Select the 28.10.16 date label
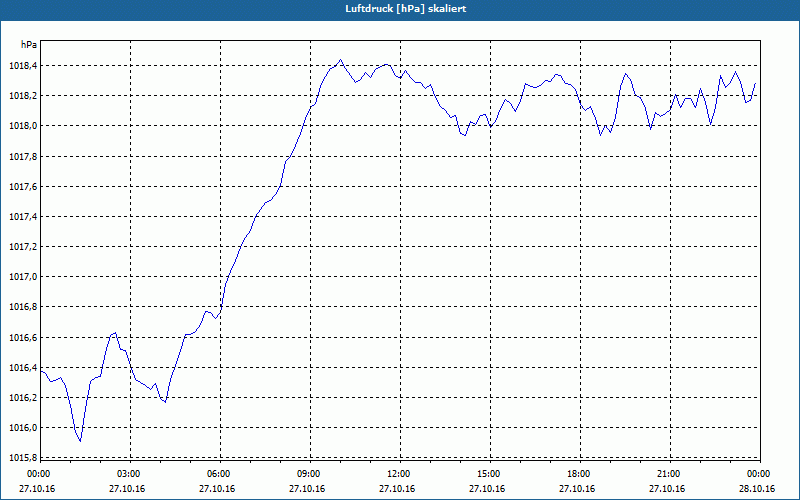 tap(757, 489)
